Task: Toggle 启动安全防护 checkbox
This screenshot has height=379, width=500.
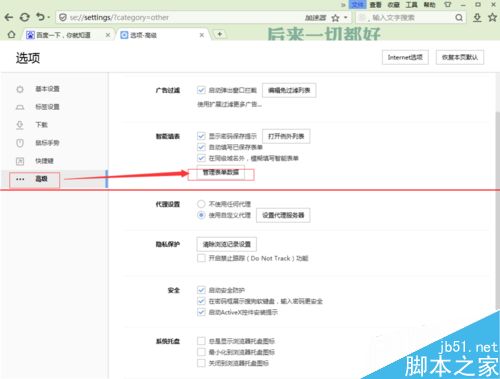Action: [x=201, y=290]
